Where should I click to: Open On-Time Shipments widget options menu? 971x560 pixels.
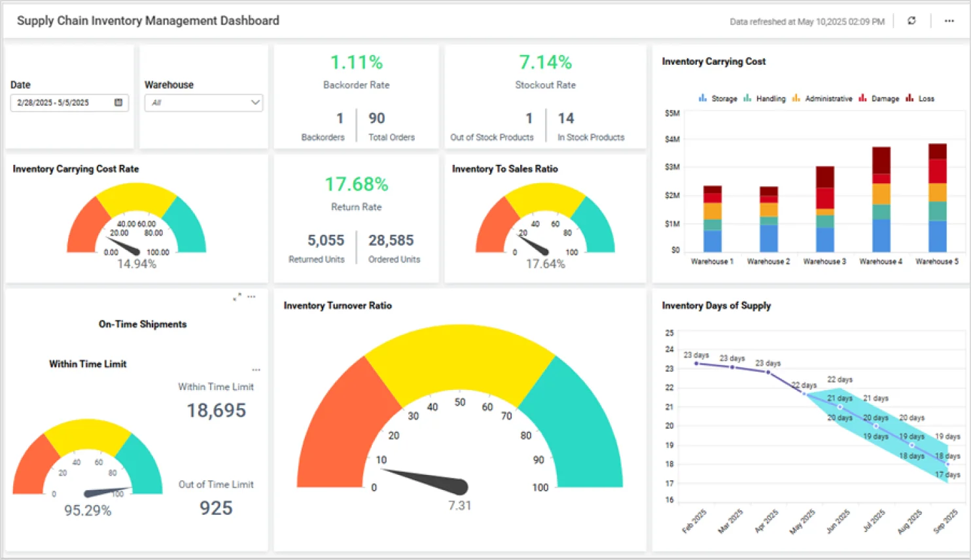[252, 297]
